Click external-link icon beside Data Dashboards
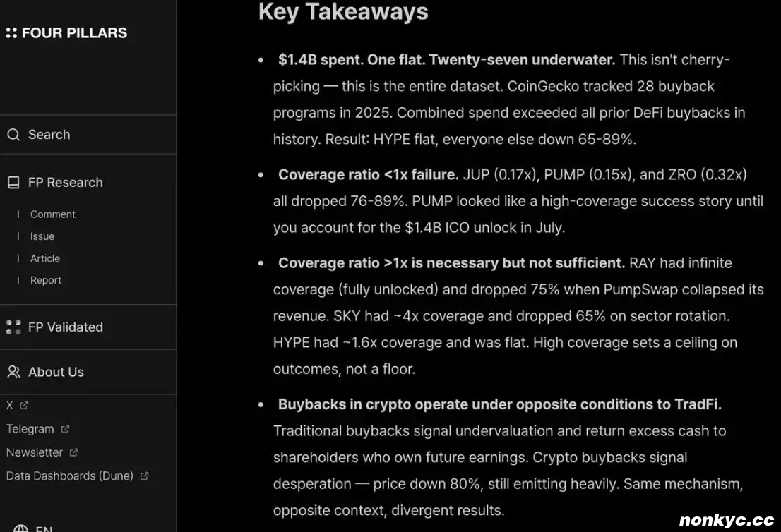Image resolution: width=781 pixels, height=532 pixels. click(145, 476)
